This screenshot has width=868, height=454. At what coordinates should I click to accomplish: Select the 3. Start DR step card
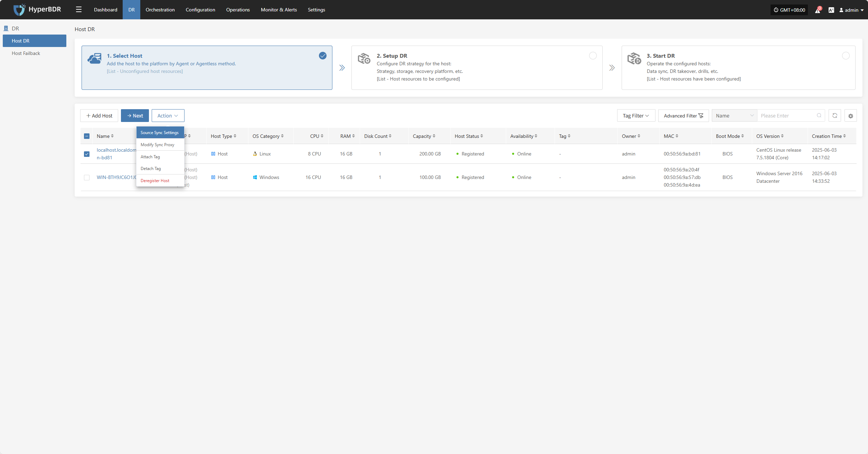(x=738, y=68)
